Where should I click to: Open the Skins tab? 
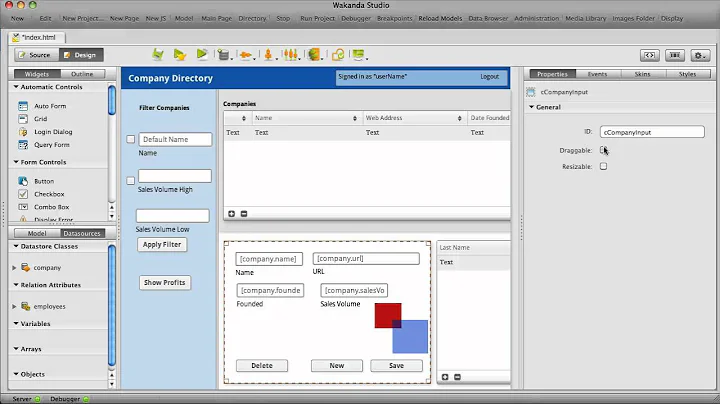point(642,74)
